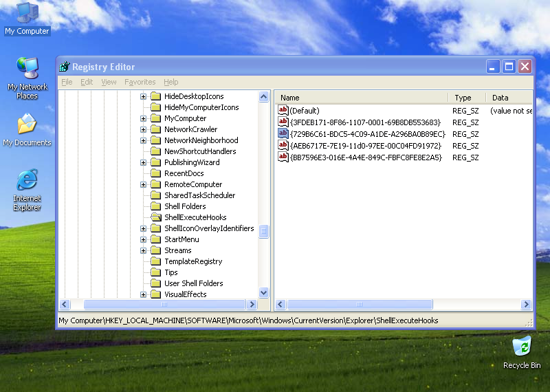
Task: Click the Tips folder icon
Action: 156,272
